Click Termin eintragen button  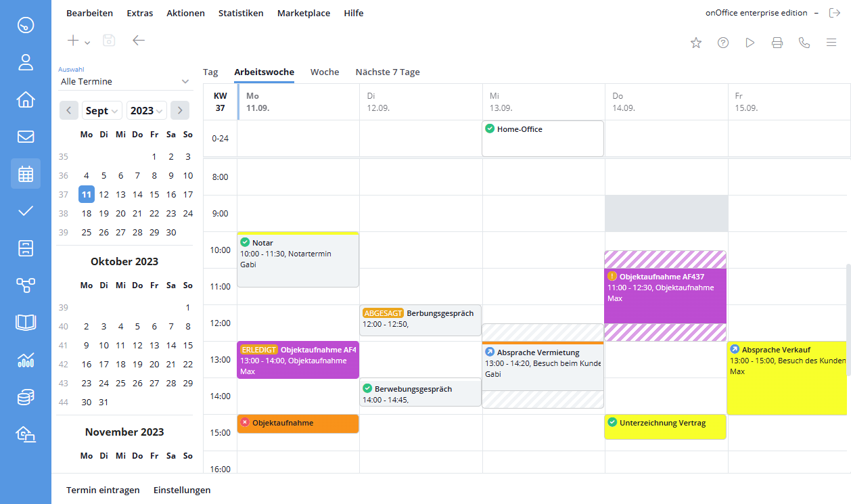tap(103, 490)
